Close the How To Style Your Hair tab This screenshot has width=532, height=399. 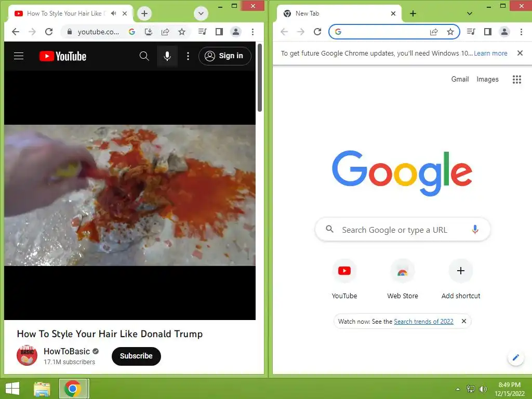click(125, 13)
